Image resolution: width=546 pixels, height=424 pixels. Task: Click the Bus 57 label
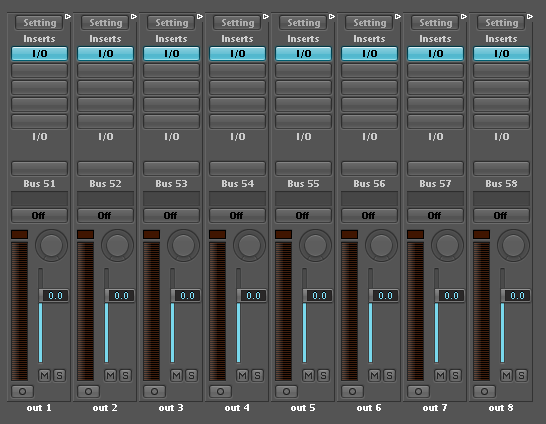tap(435, 183)
